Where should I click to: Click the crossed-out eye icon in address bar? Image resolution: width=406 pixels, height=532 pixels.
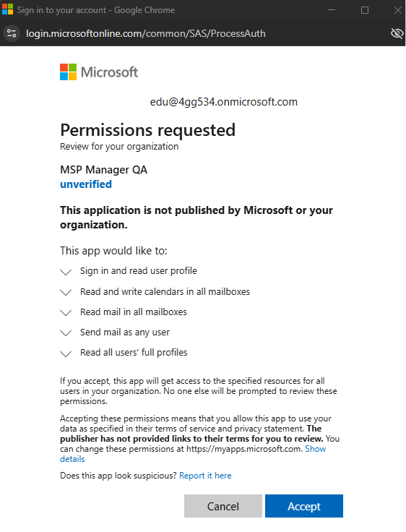pos(397,33)
